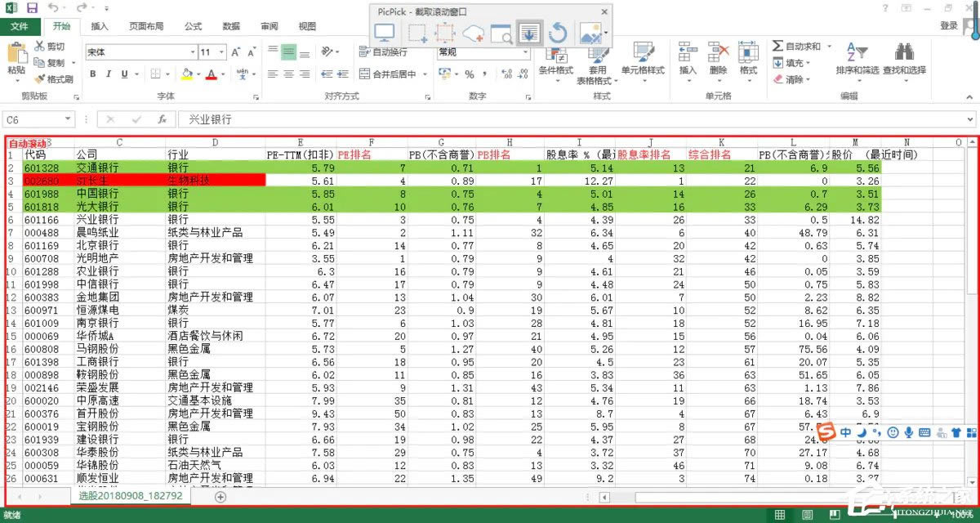Click the PicPick full screen capture icon
Screen dimensions: 980x523
(385, 34)
